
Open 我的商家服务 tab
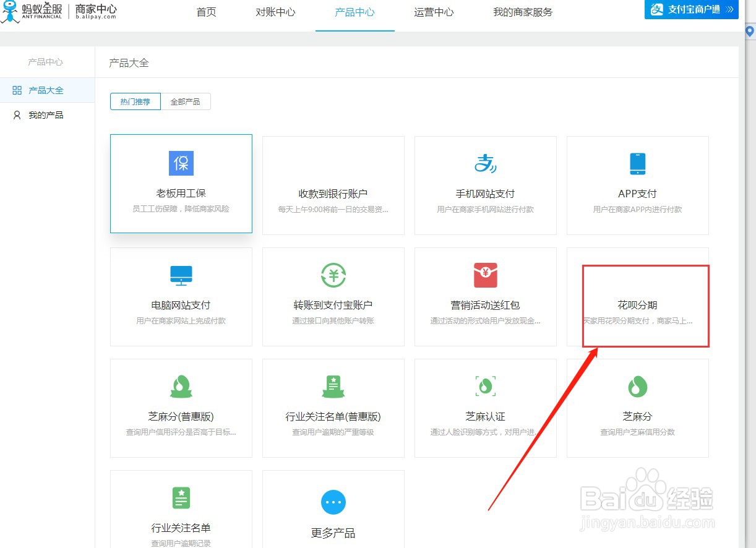pyautogui.click(x=523, y=12)
